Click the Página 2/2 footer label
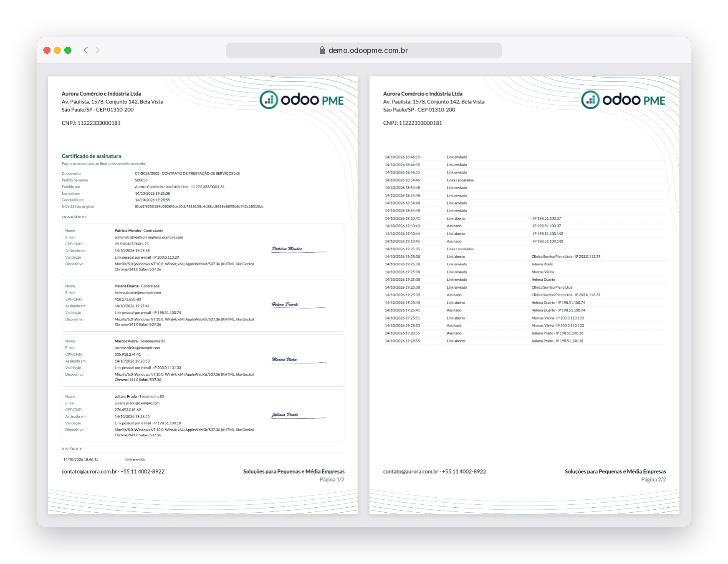The height and width of the screenshot is (564, 728). click(653, 480)
